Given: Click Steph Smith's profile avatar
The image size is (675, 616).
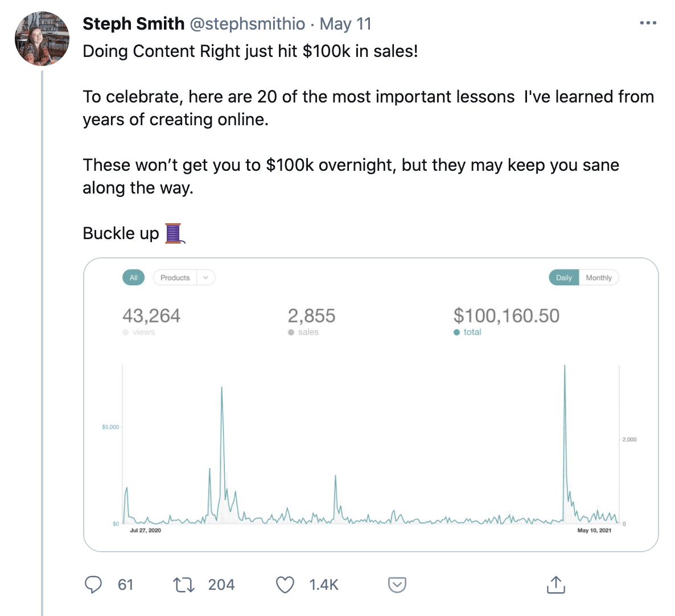Looking at the screenshot, I should click(42, 39).
